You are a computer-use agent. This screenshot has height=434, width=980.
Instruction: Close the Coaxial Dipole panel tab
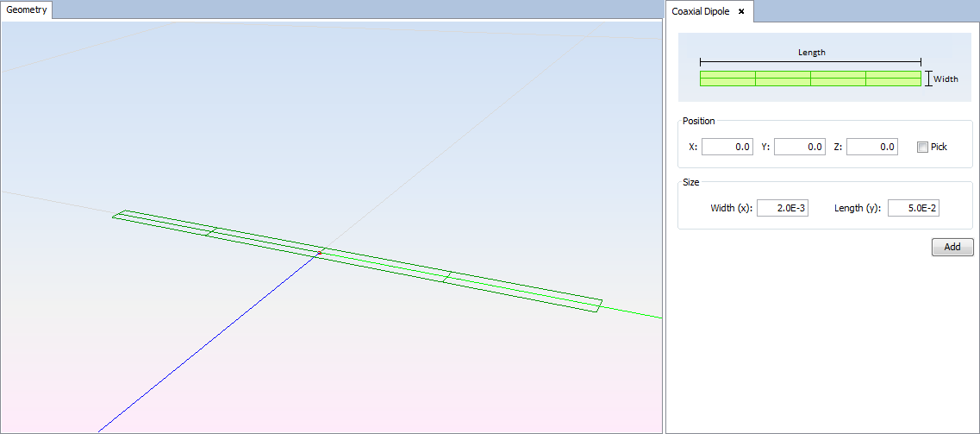pos(741,11)
